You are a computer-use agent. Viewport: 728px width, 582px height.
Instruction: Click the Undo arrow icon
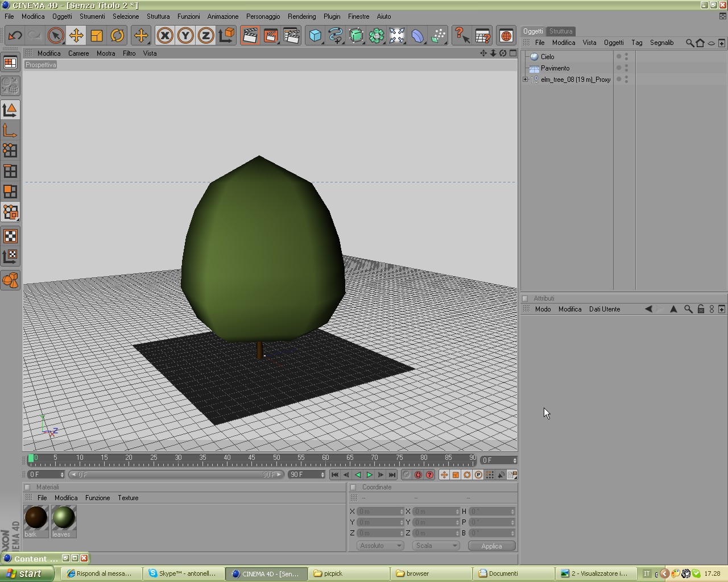pos(15,36)
